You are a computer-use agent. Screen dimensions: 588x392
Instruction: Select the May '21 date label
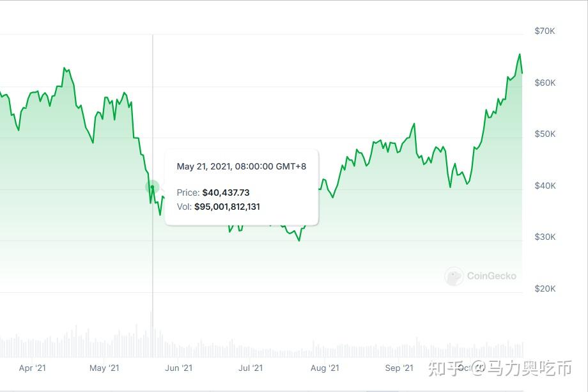(x=104, y=368)
